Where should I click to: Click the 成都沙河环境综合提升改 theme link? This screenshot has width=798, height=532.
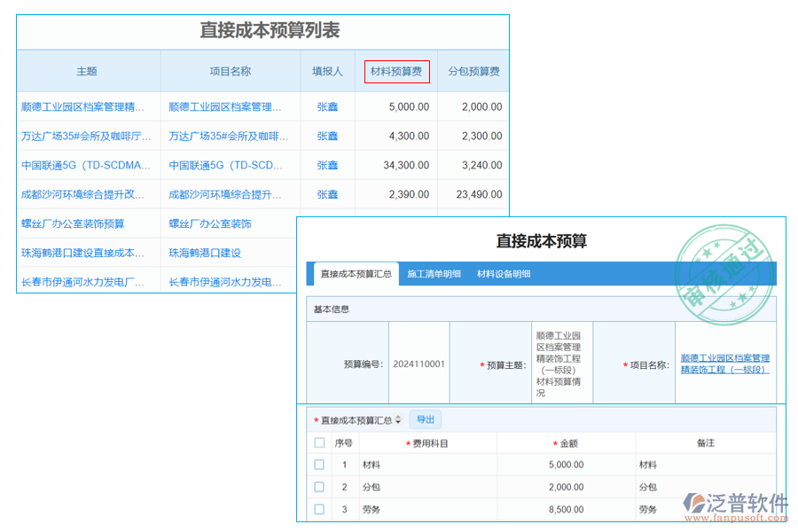[83, 194]
